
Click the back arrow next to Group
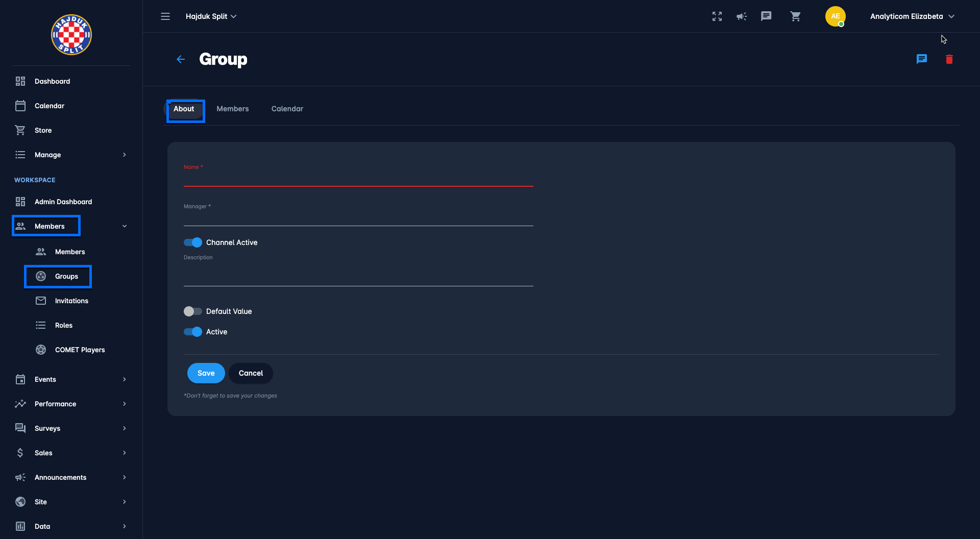(x=181, y=59)
